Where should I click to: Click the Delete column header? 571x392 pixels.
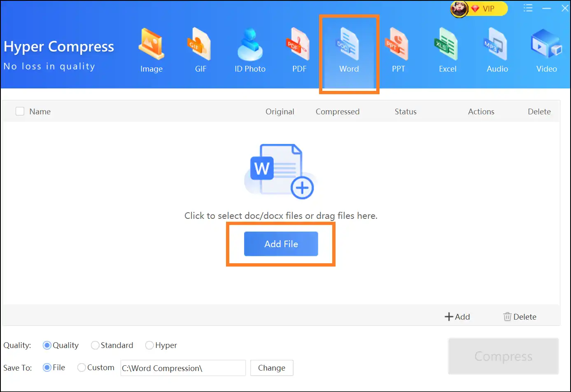point(539,111)
